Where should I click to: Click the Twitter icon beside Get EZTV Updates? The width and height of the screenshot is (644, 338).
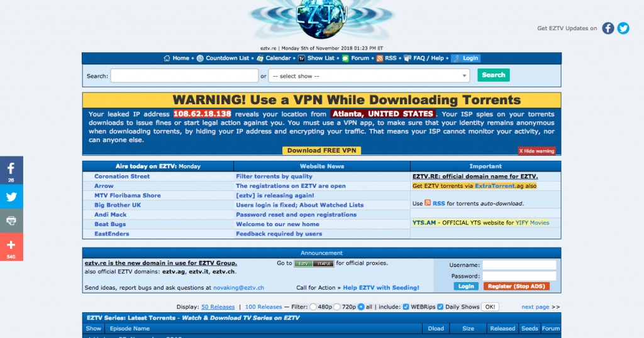tap(623, 28)
